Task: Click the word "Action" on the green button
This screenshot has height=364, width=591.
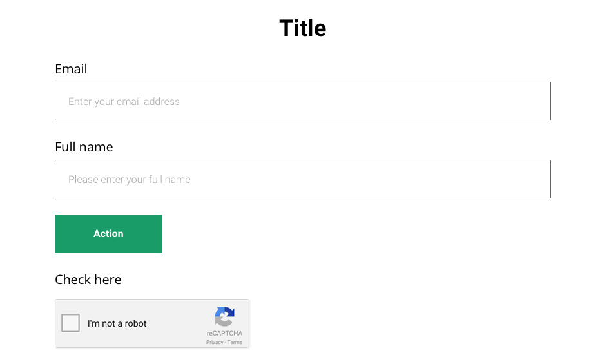Action: click(x=108, y=234)
